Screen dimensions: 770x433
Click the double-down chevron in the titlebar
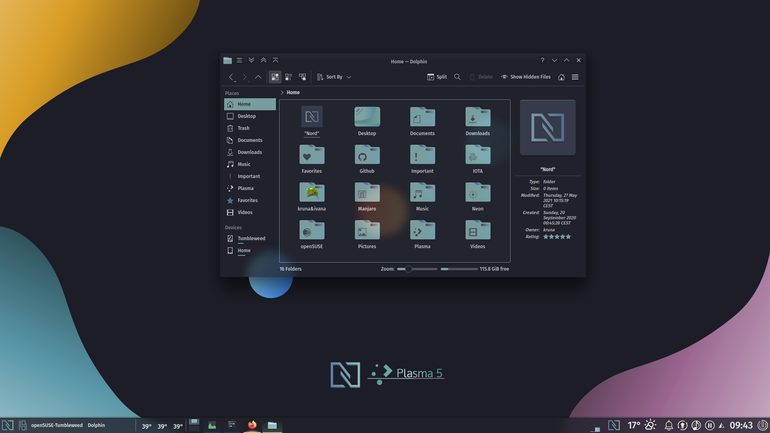point(251,60)
